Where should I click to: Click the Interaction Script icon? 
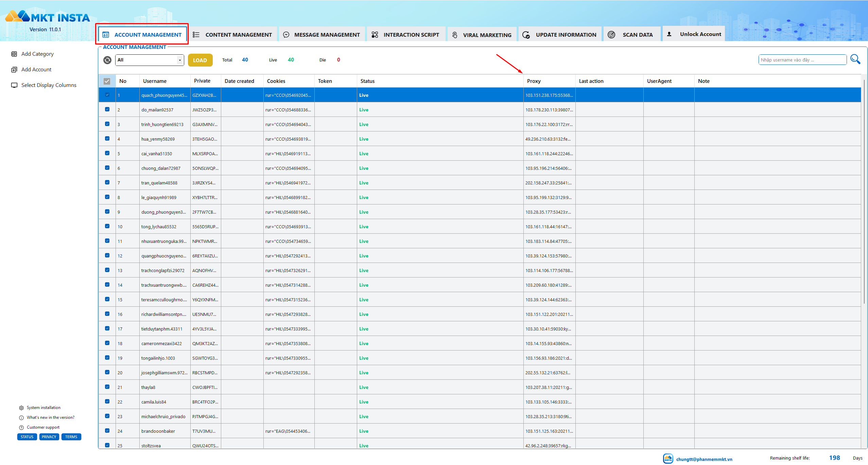[x=375, y=35]
